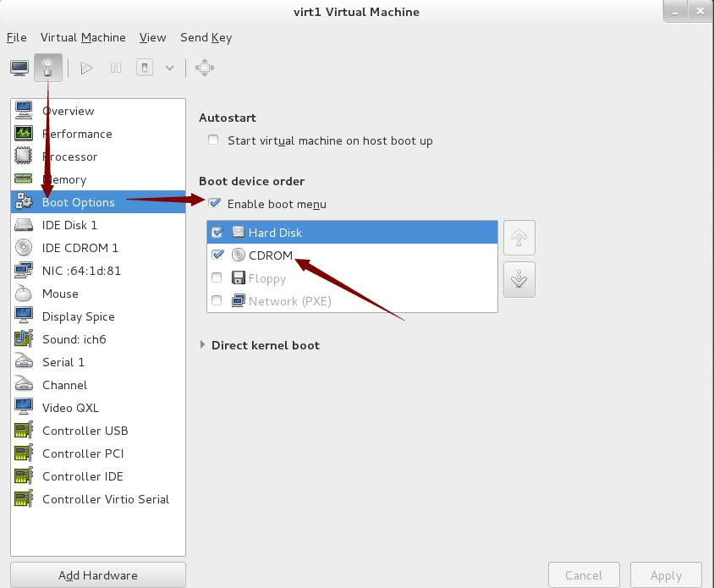The image size is (714, 588).
Task: Click the Controller Virtio Serial card icon
Action: click(23, 498)
